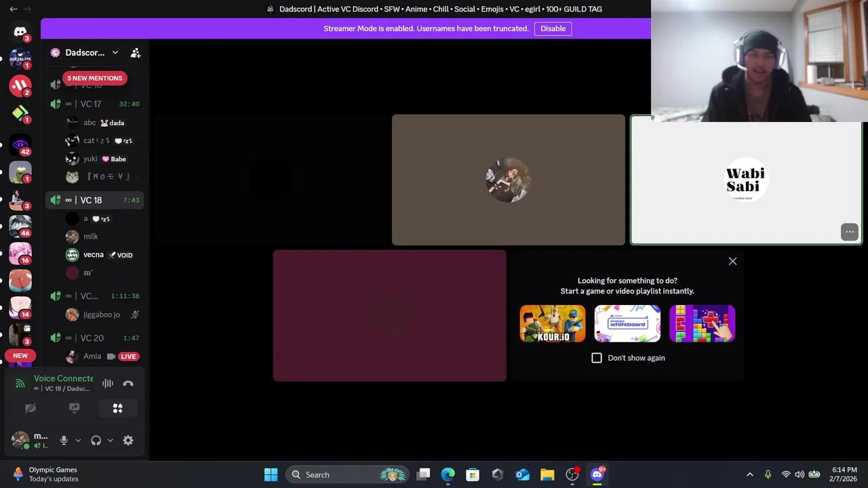Click the Wabi Sabi participant tile
The height and width of the screenshot is (488, 868).
tap(746, 180)
